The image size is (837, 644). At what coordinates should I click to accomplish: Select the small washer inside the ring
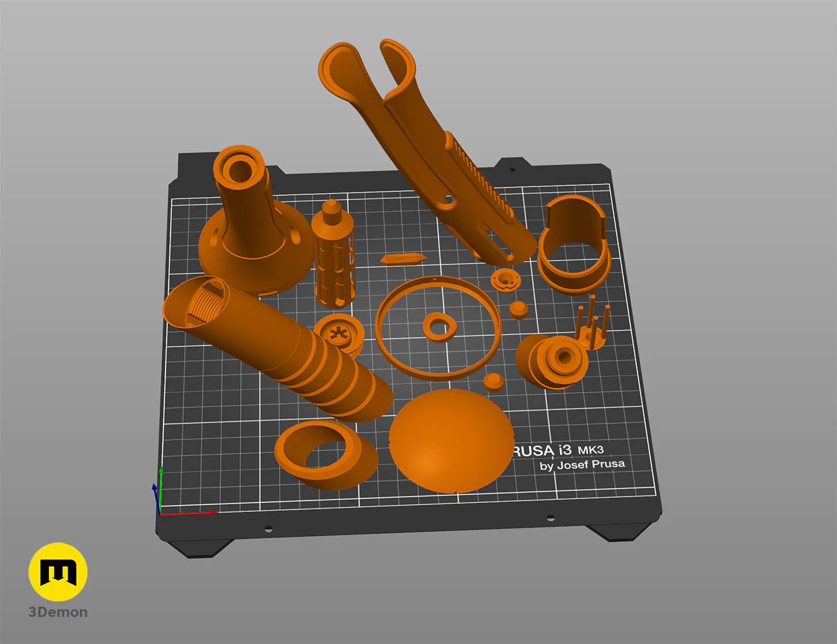(x=440, y=326)
